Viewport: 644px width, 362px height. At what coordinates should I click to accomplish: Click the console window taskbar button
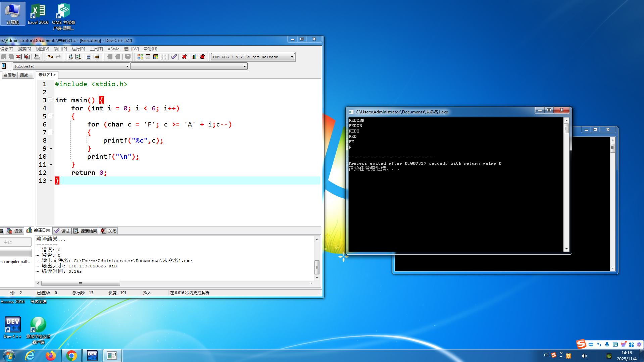point(112,355)
